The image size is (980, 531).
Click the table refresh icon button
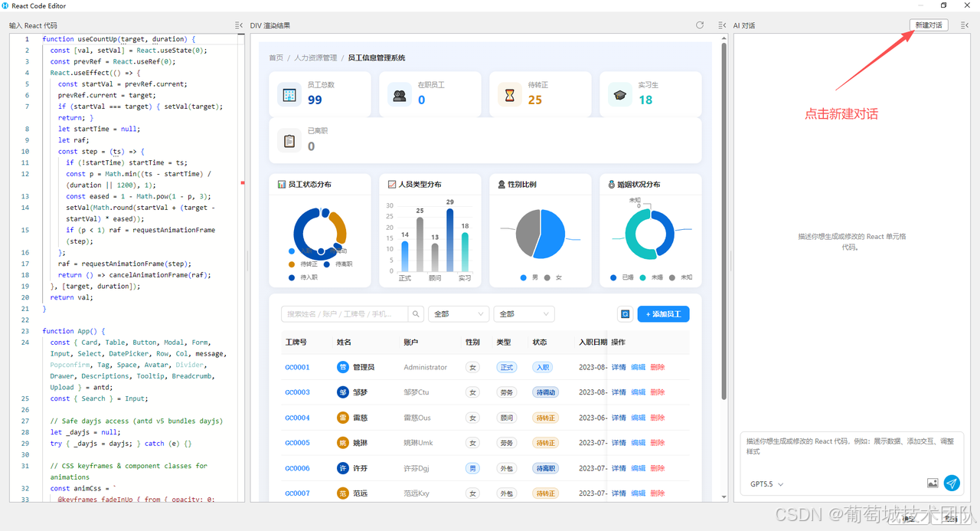point(625,314)
